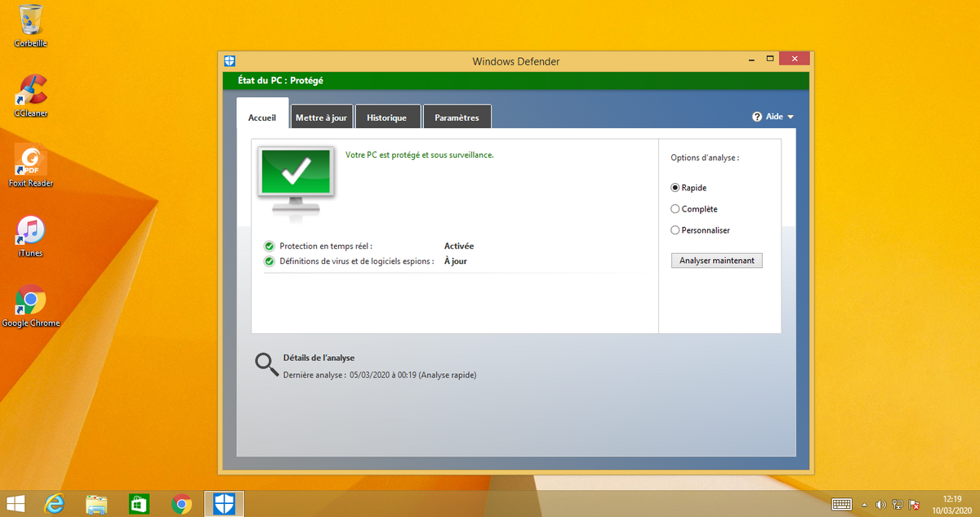Minimize the Windows Defender window
This screenshot has width=980, height=517.
(x=751, y=60)
